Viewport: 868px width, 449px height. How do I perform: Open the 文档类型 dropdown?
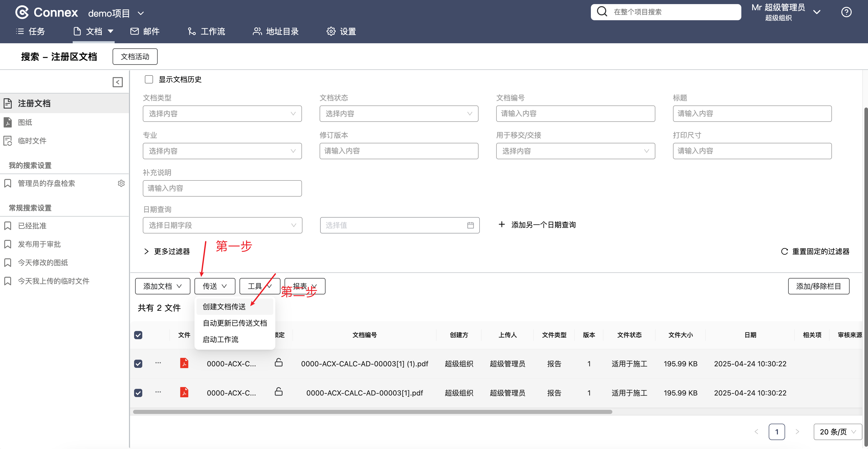pyautogui.click(x=222, y=114)
